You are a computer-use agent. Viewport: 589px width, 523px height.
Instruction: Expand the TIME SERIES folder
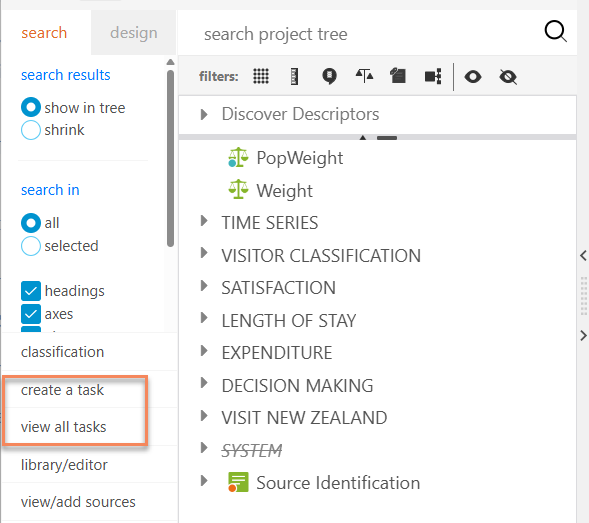(x=204, y=221)
